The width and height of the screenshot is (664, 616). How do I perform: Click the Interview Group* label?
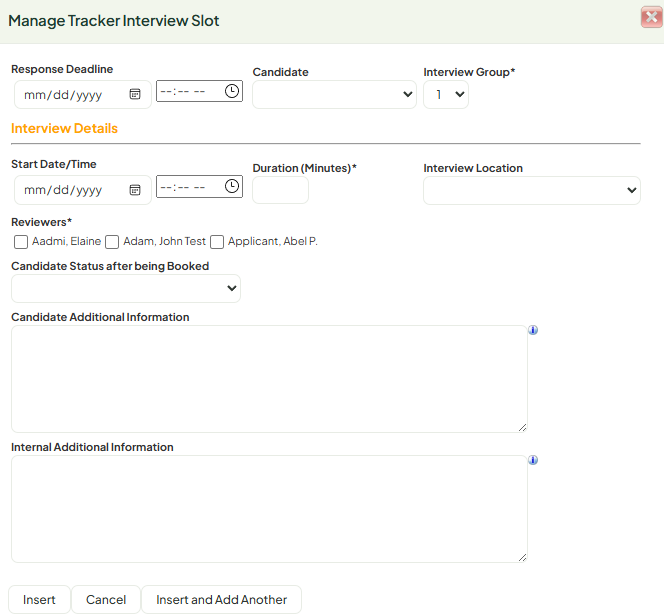click(469, 72)
